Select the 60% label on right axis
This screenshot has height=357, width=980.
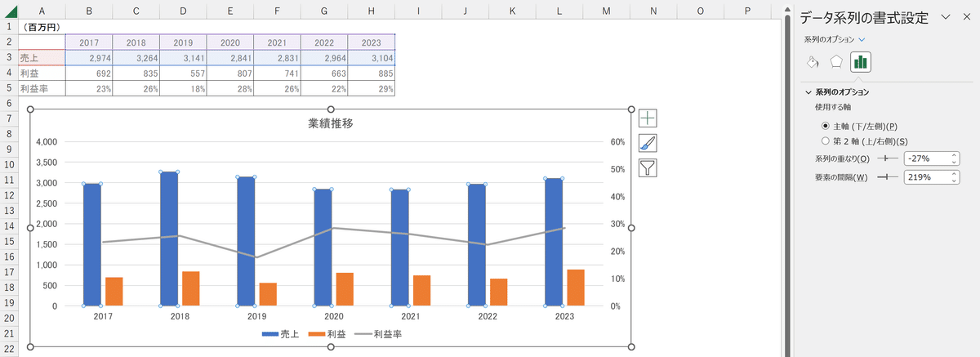[618, 141]
